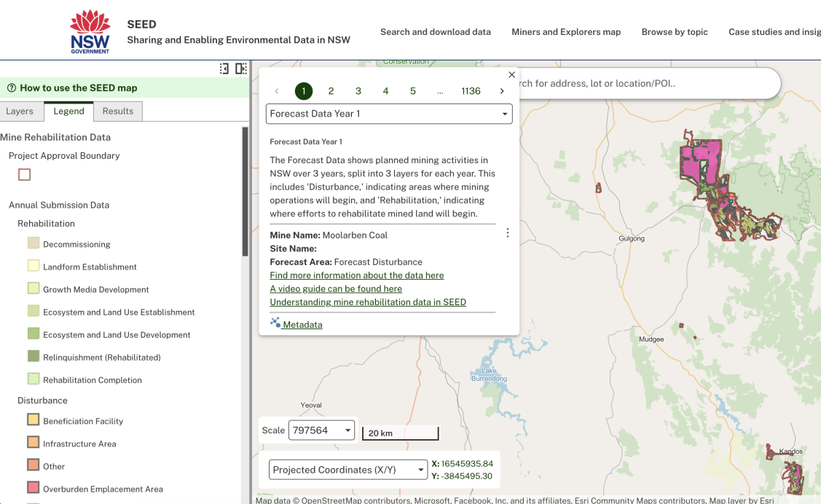Collapse the side panel icon
This screenshot has width=821, height=504.
coord(224,68)
